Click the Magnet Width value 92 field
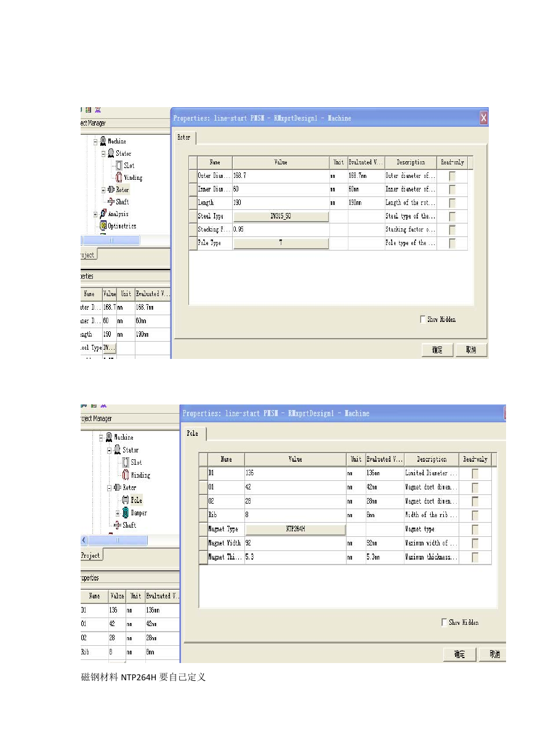 296,544
